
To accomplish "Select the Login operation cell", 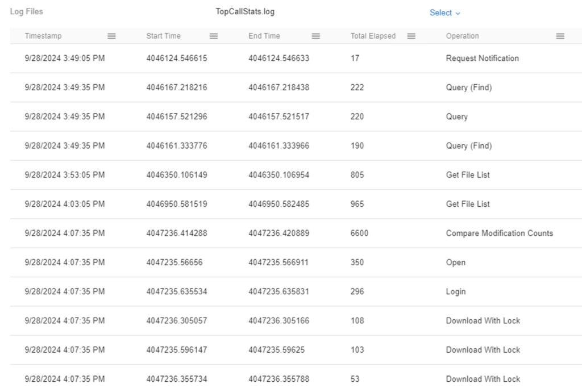I will coord(456,292).
